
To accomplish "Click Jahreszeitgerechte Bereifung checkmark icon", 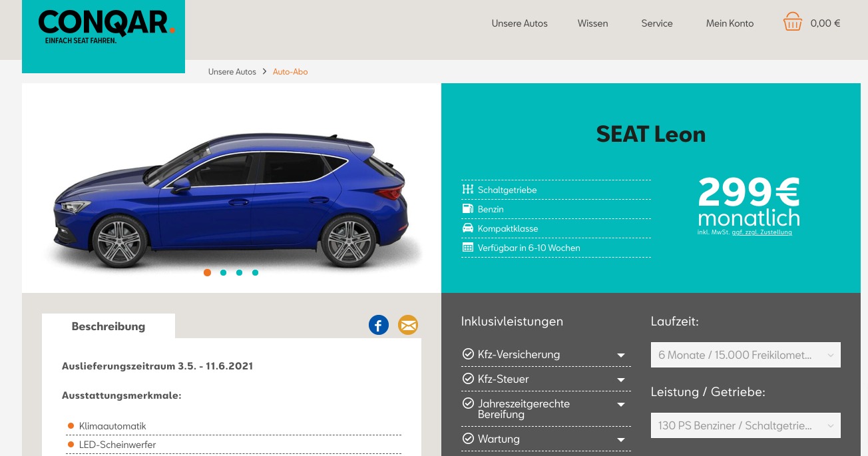I will 468,403.
